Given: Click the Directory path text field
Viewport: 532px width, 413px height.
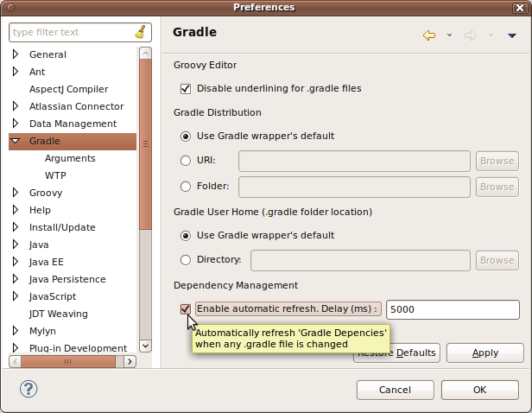Looking at the screenshot, I should coord(360,260).
